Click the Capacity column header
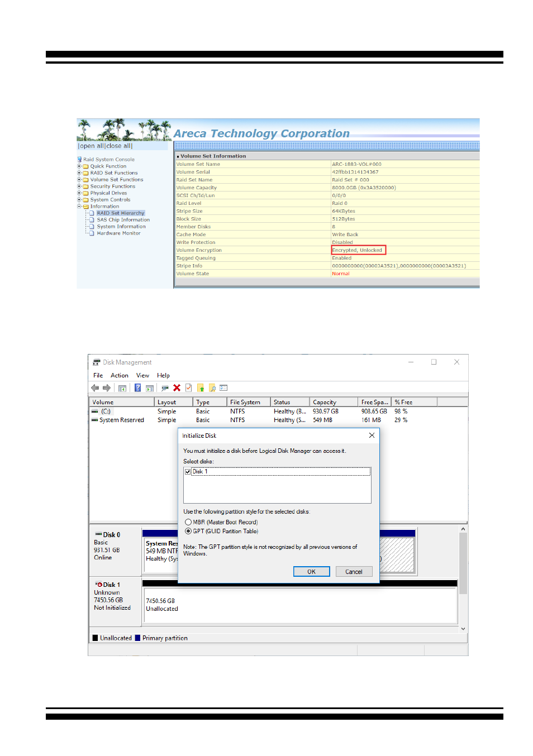 (x=334, y=402)
